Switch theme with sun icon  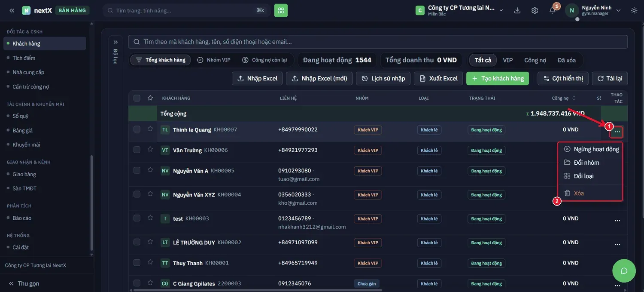tap(634, 10)
